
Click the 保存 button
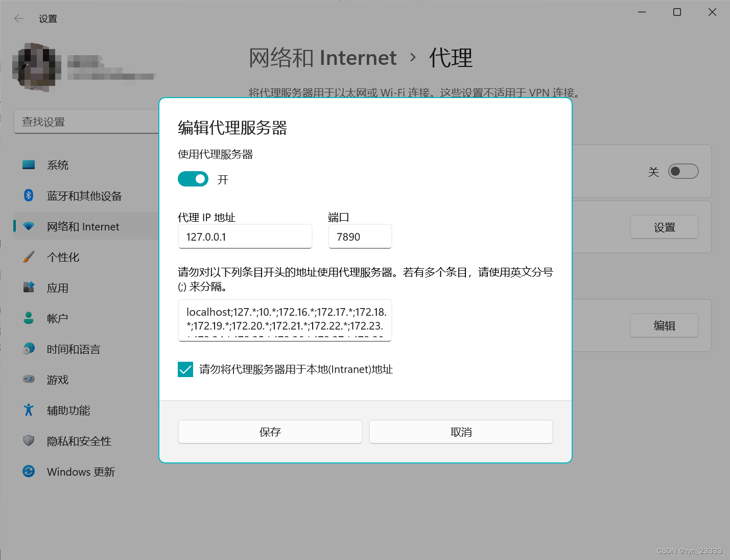point(270,432)
